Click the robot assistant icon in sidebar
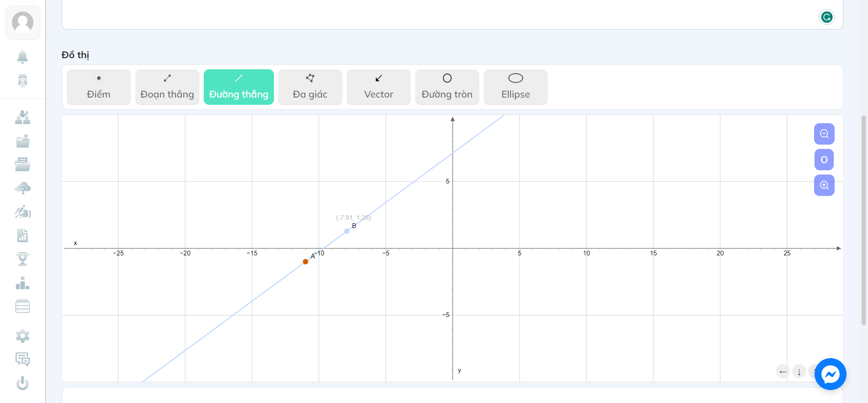This screenshot has width=868, height=403. click(23, 80)
